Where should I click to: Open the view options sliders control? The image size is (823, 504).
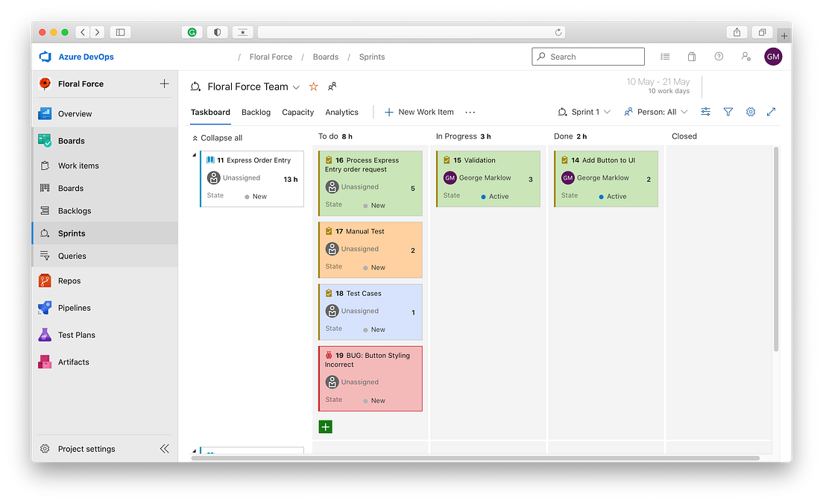705,112
